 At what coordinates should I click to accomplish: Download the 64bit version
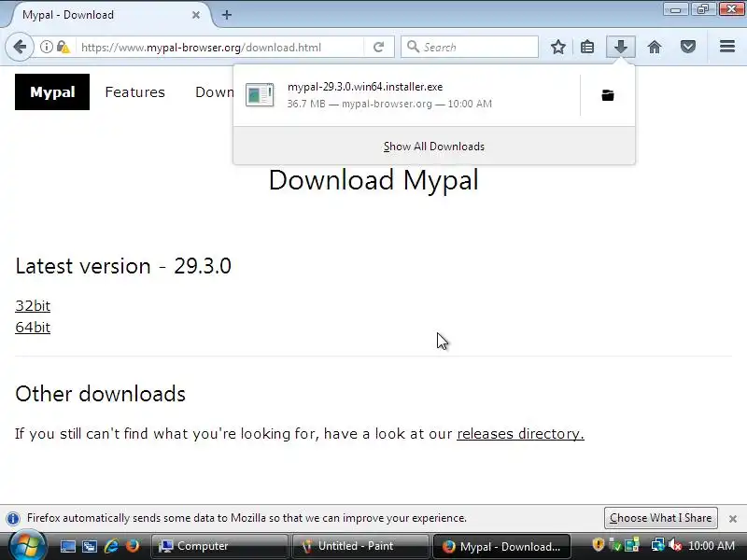(33, 328)
